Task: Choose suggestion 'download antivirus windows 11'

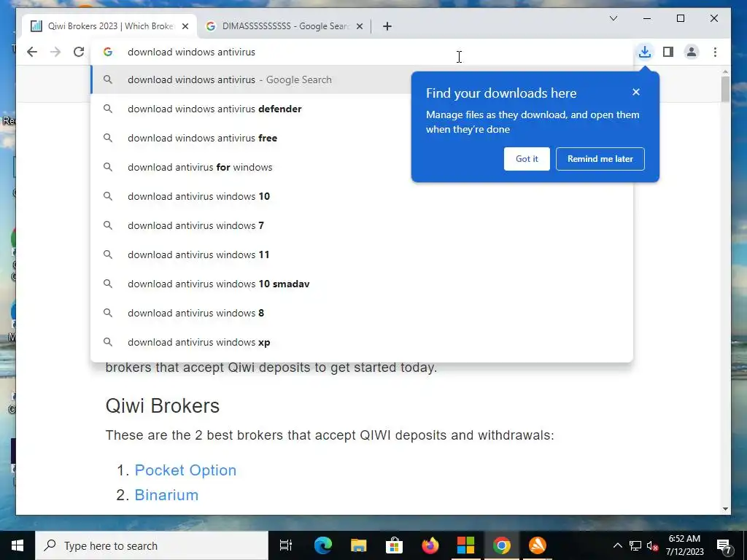Action: pos(362,254)
